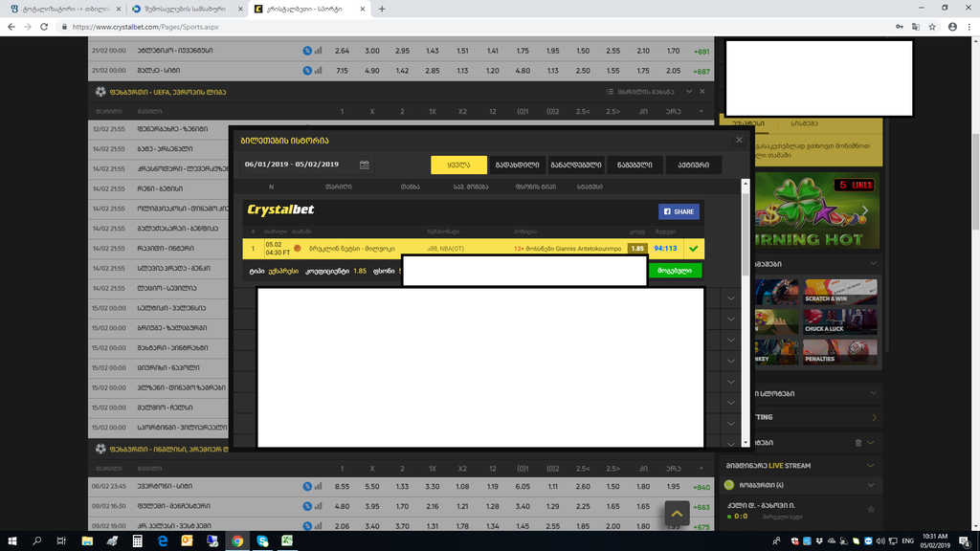Switch to the სისტემა bet slip tab

(804, 123)
